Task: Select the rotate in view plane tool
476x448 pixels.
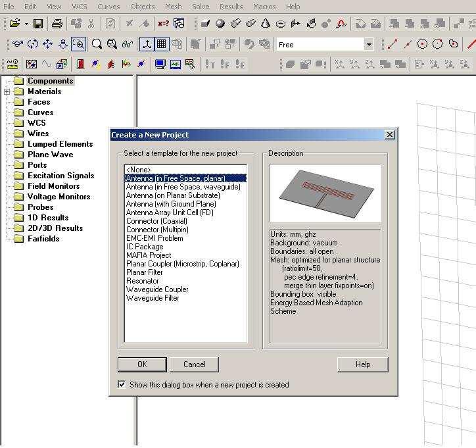Action: [33, 44]
